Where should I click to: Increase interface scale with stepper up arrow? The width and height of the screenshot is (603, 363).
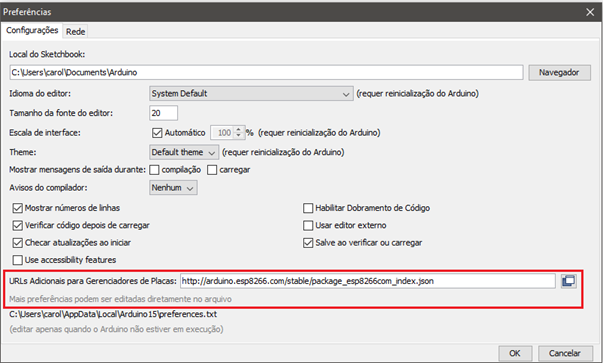click(x=239, y=130)
